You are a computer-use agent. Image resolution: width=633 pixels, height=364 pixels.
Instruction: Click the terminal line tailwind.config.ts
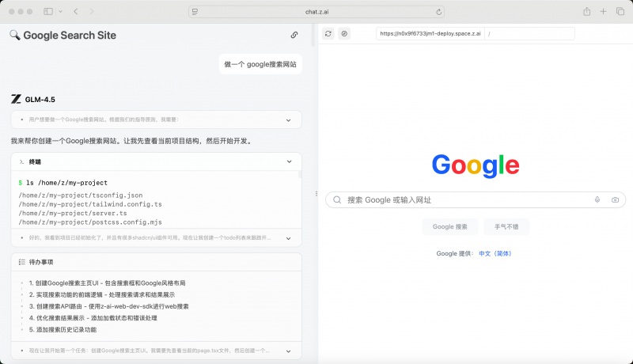point(90,204)
